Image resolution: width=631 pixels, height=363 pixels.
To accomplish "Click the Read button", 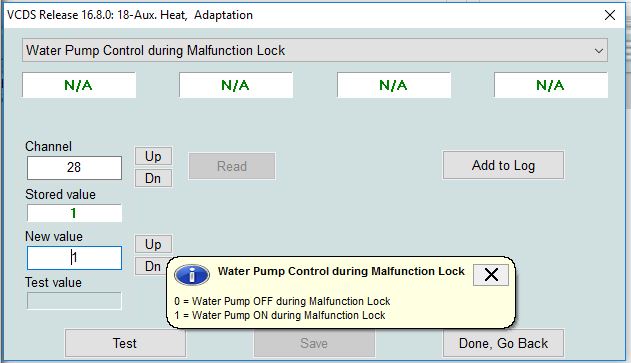I will tap(232, 166).
